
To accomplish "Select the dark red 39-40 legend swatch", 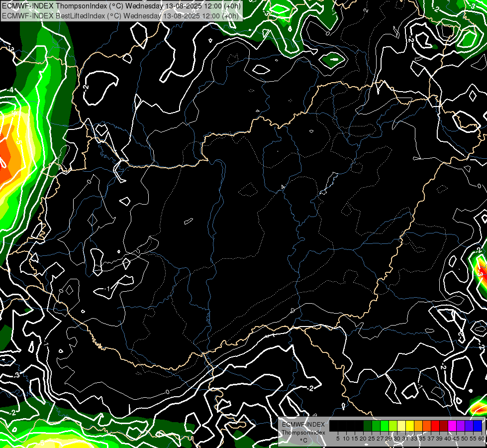I will point(444,426).
